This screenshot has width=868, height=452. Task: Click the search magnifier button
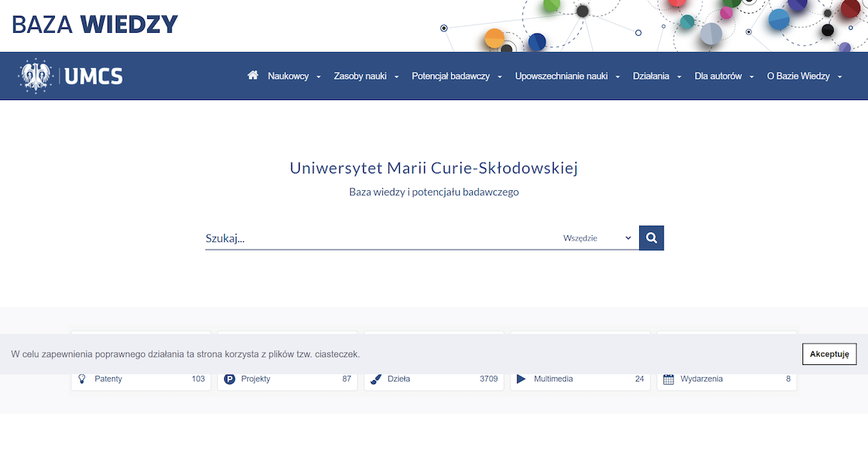pos(651,237)
